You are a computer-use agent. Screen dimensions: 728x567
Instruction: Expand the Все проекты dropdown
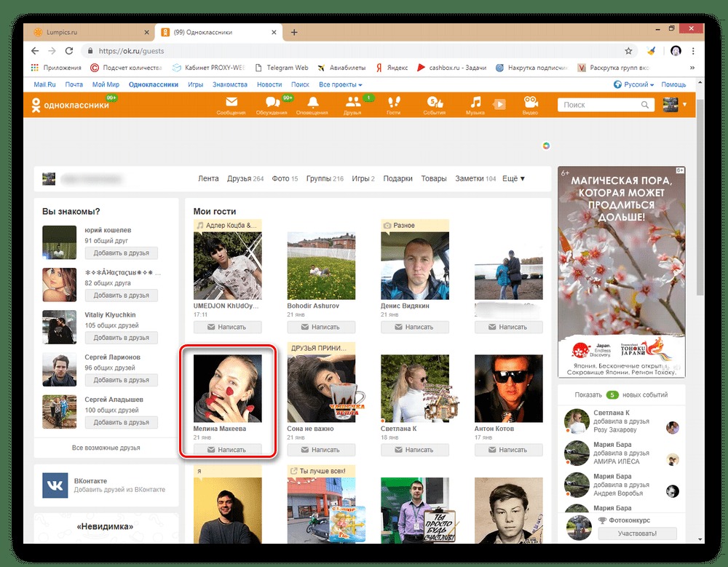click(340, 84)
